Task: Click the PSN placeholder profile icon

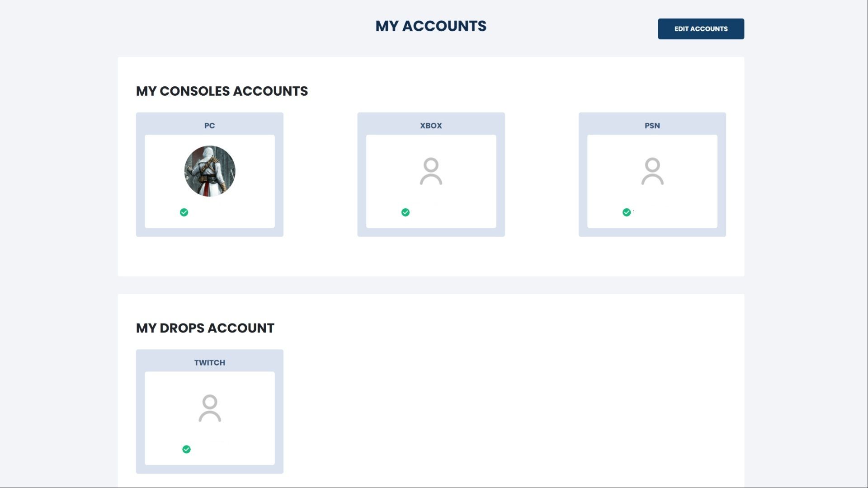Action: coord(652,171)
